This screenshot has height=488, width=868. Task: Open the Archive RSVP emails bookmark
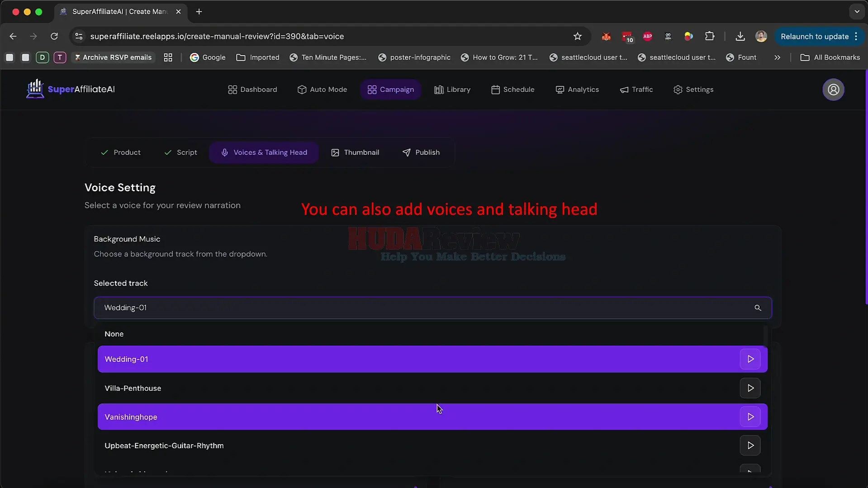pos(113,57)
